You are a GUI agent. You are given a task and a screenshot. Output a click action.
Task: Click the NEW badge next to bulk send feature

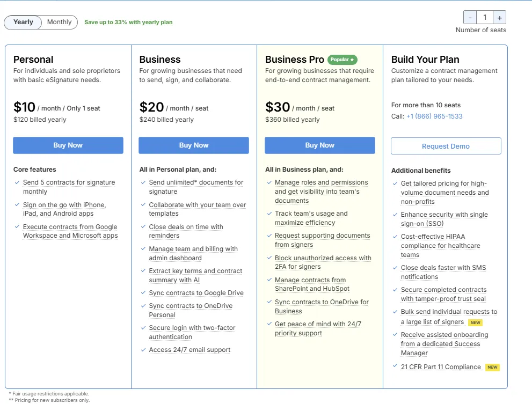(x=475, y=322)
